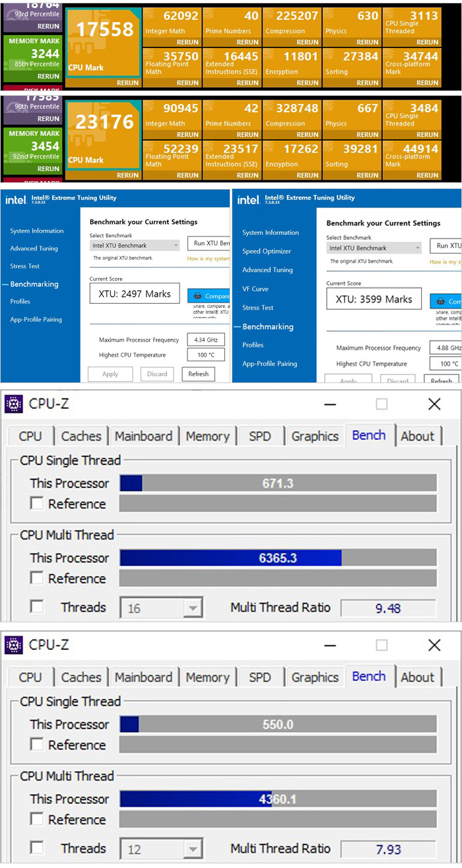Viewport: 462px width, 868px height.
Task: Click the XTU: 3599 Marks score field
Action: 374,299
